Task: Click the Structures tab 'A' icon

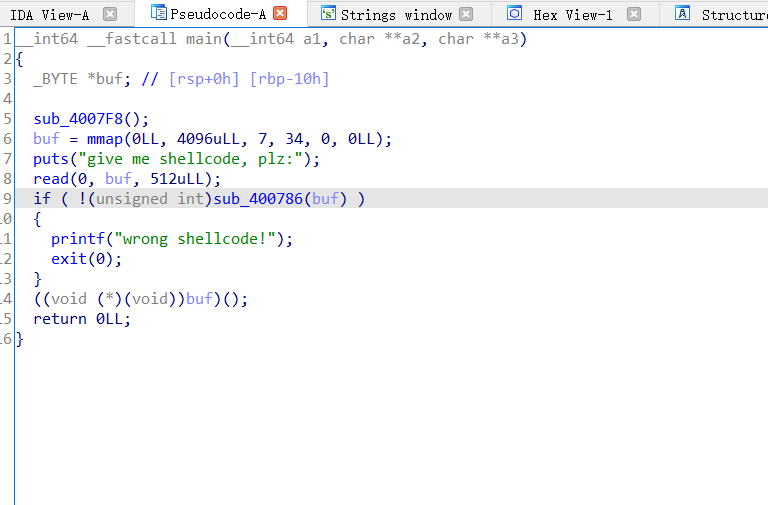Action: click(x=682, y=13)
